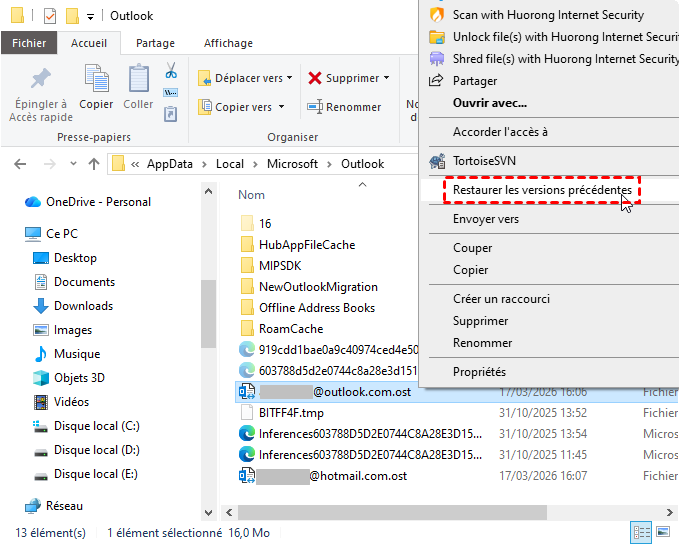Choose Partager in the context menu
Viewport: 679px width, 545px height.
[475, 81]
